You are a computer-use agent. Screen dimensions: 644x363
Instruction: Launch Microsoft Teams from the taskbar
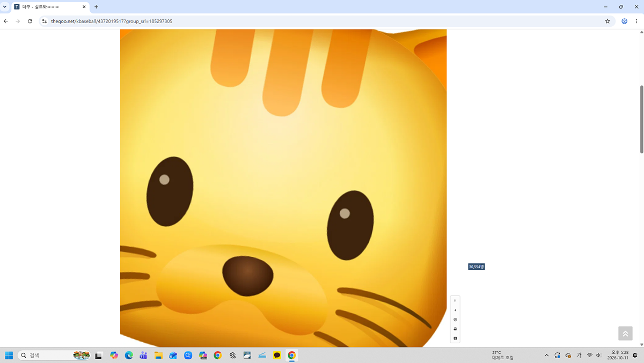(x=143, y=355)
